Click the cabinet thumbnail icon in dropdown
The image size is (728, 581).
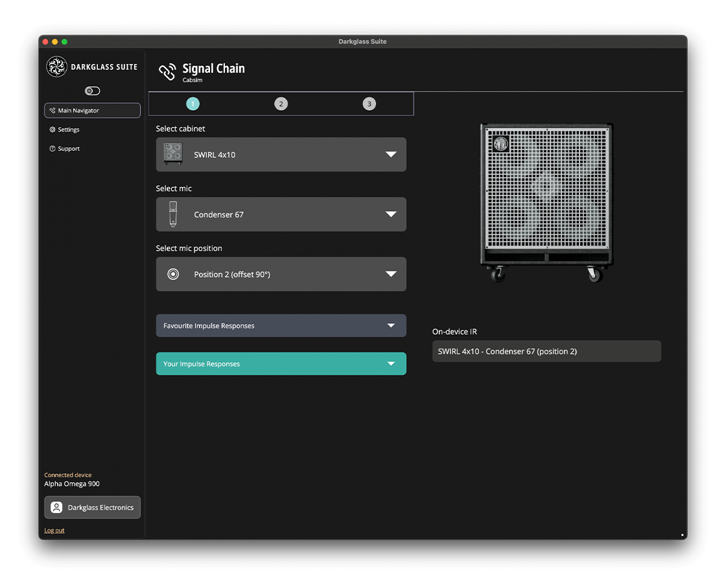tap(173, 154)
